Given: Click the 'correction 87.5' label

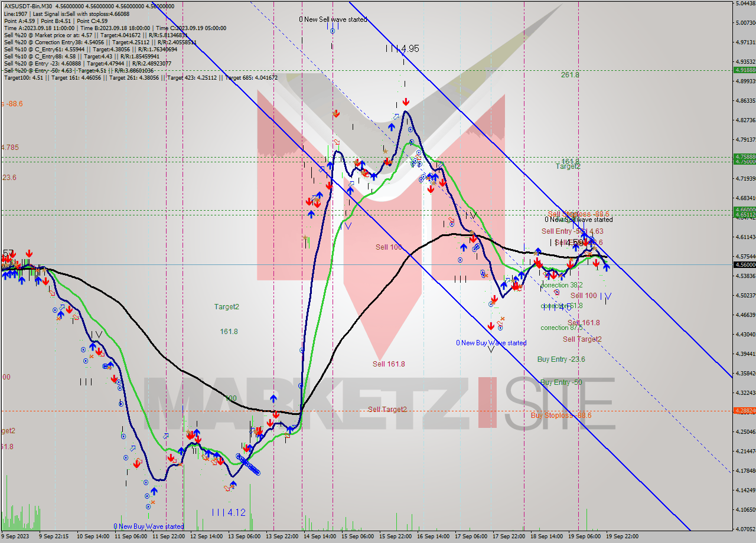Looking at the screenshot, I should [x=562, y=328].
